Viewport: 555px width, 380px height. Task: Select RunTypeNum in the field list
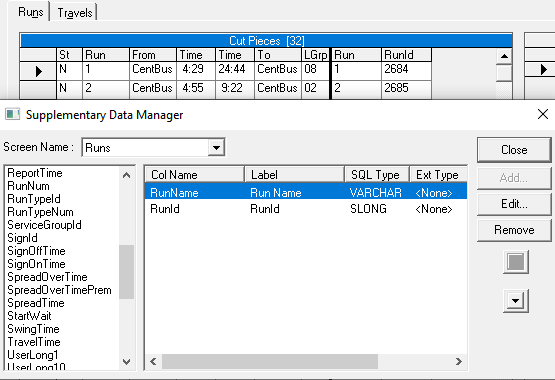[x=40, y=212]
